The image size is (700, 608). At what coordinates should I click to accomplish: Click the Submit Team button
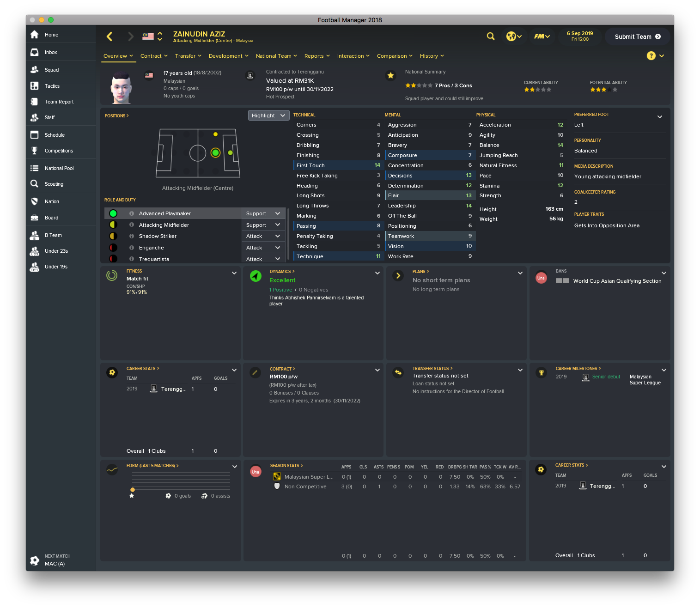(x=638, y=36)
